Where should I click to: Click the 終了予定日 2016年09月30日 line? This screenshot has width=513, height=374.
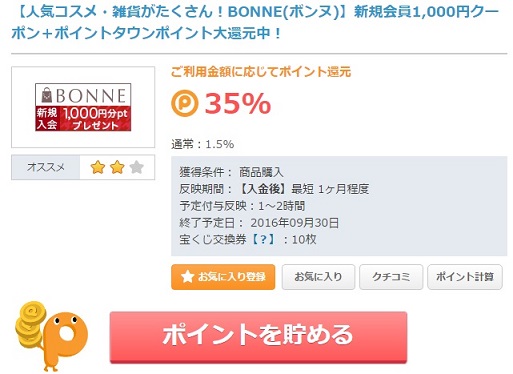[x=259, y=222]
